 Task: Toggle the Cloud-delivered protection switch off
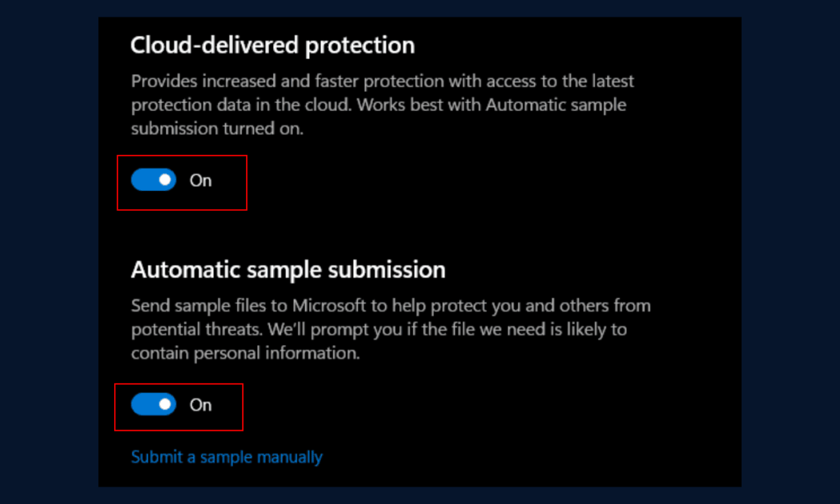(x=154, y=180)
